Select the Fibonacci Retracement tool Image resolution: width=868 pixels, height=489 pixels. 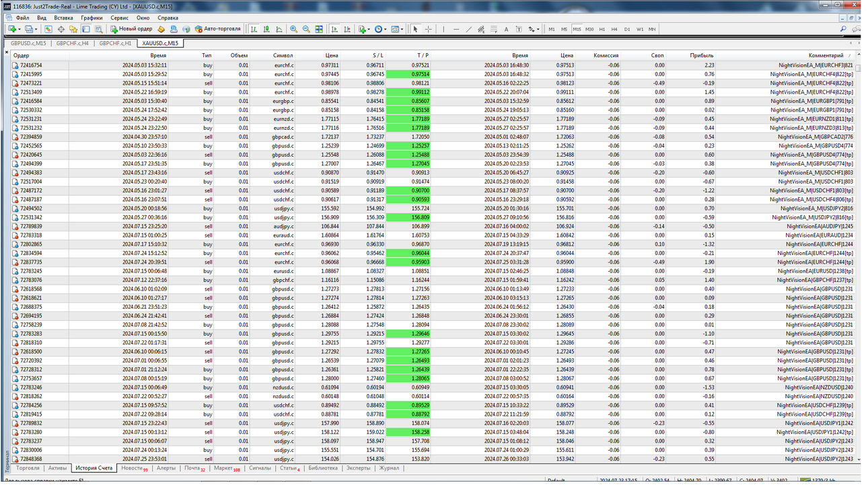tap(494, 29)
